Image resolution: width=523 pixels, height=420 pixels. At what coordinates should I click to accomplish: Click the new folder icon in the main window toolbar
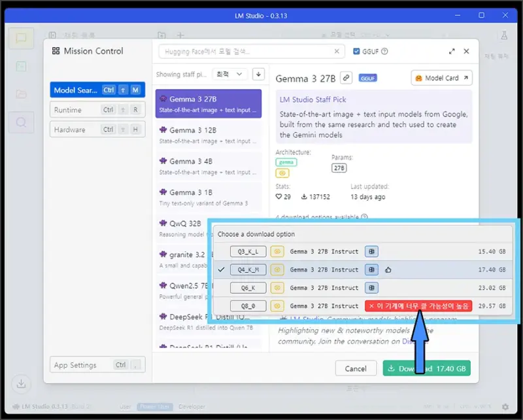[161, 35]
